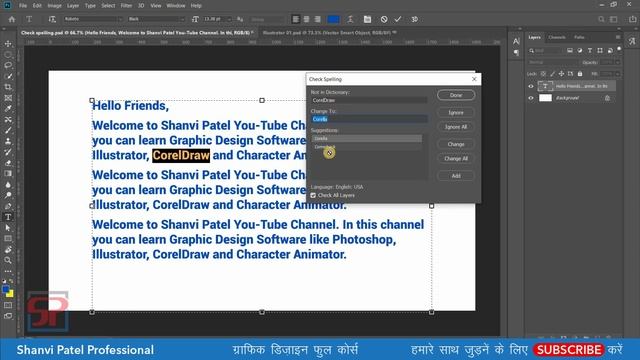Image resolution: width=640 pixels, height=360 pixels.
Task: Open the font style Black dropdown
Action: pos(155,19)
